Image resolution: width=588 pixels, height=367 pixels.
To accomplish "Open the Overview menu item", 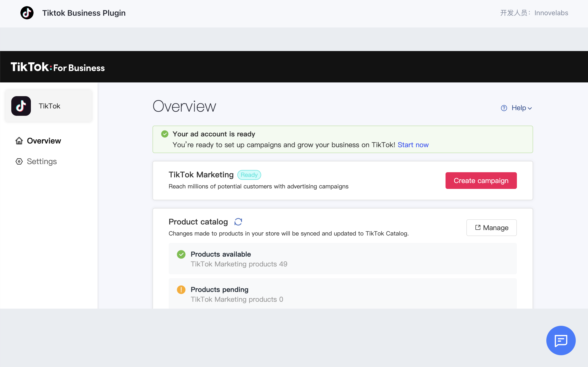I will pos(44,141).
